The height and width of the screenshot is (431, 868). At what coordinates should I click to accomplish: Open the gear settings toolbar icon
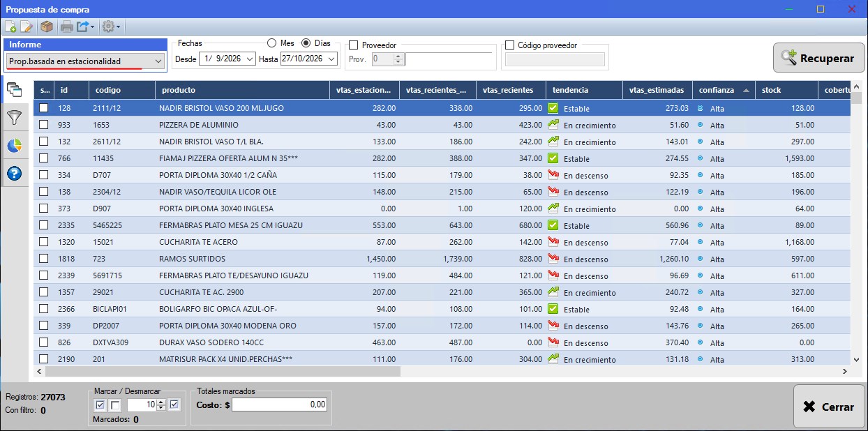108,27
